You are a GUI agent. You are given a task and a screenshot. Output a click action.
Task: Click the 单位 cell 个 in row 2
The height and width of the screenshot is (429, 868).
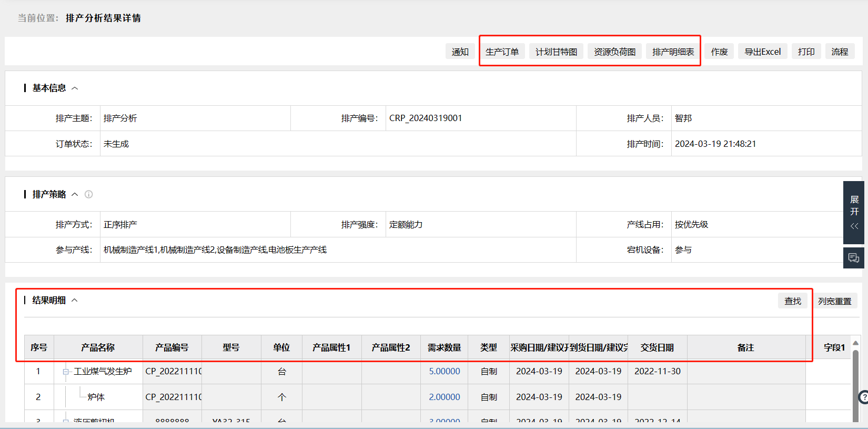tap(282, 397)
